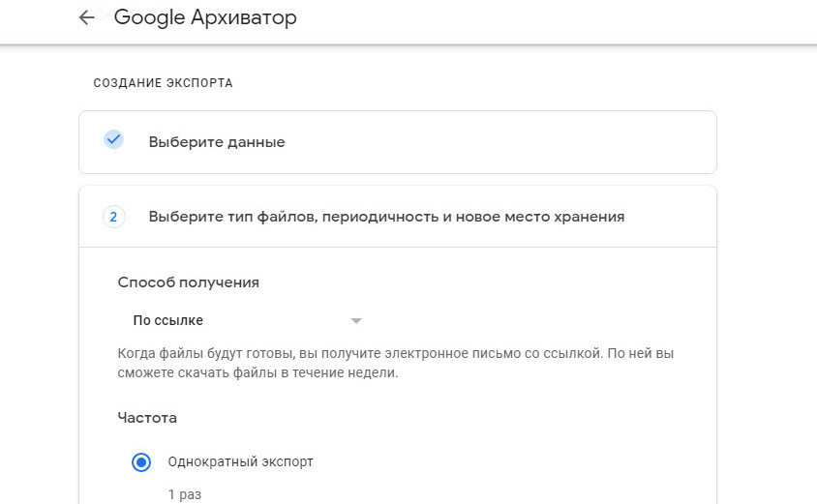This screenshot has width=817, height=504.
Task: Click the периодичность и новое место хранения title
Action: (473, 217)
